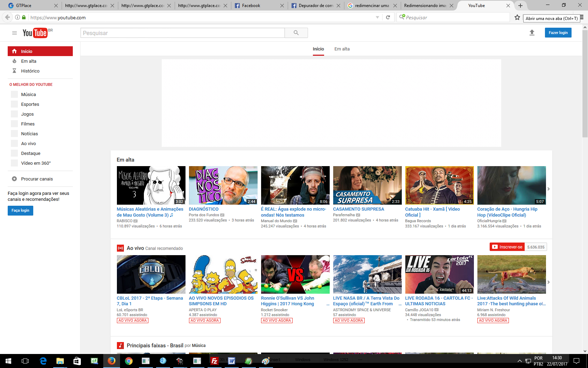Click the Catuaba Hit - Xamã title
Viewport: 588px width, 368px height.
click(433, 212)
